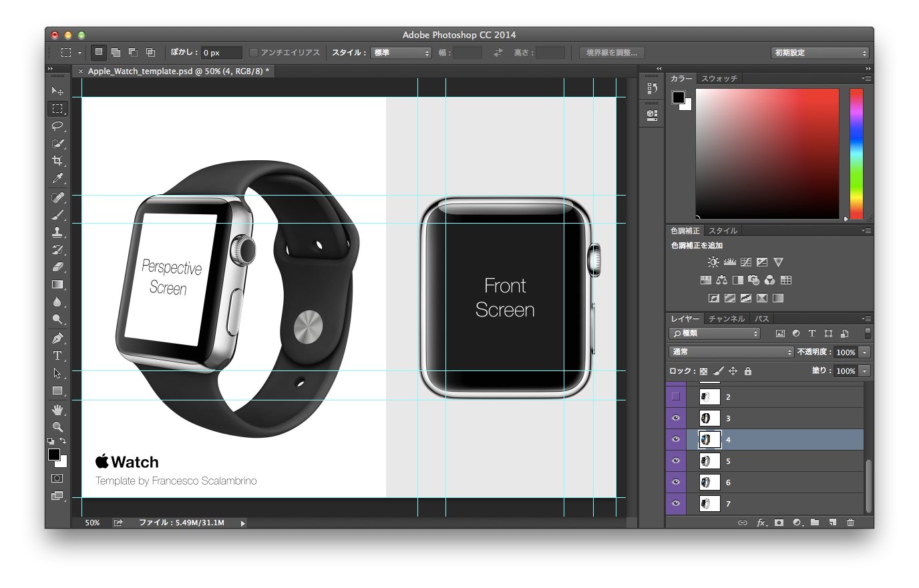Image resolution: width=919 pixels, height=588 pixels.
Task: Select the Move tool
Action: point(57,91)
